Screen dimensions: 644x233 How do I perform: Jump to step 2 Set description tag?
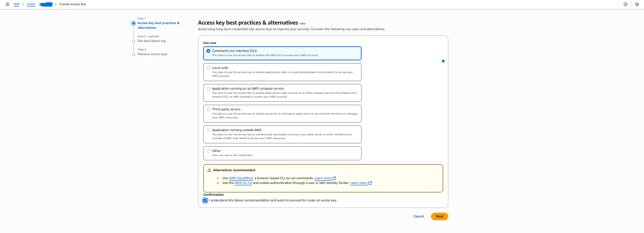pyautogui.click(x=152, y=41)
